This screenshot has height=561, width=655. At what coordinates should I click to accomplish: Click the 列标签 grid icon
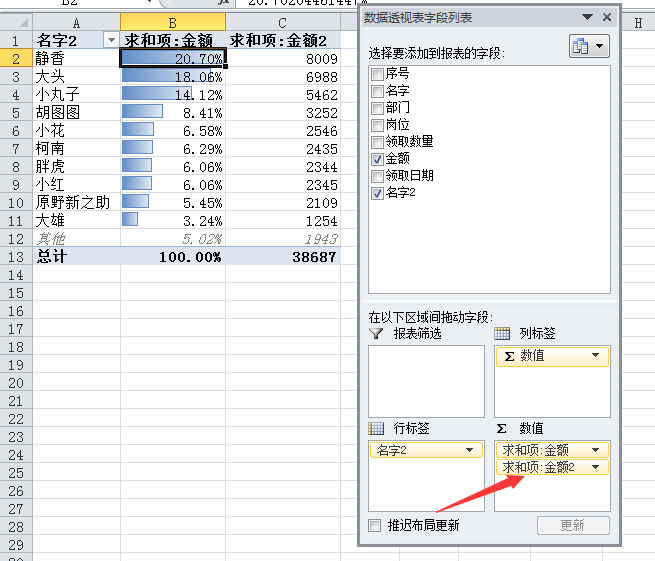click(502, 333)
